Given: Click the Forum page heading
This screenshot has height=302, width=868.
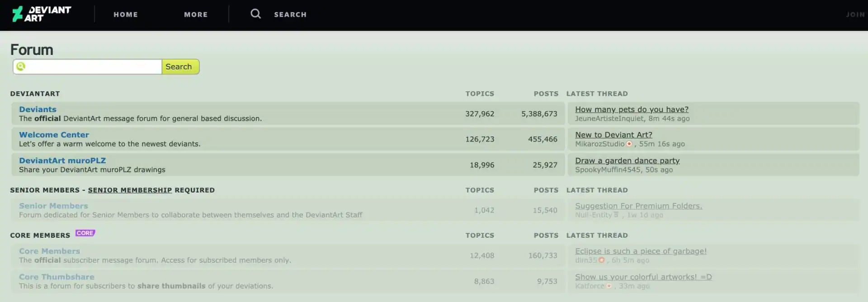Looking at the screenshot, I should click(32, 50).
